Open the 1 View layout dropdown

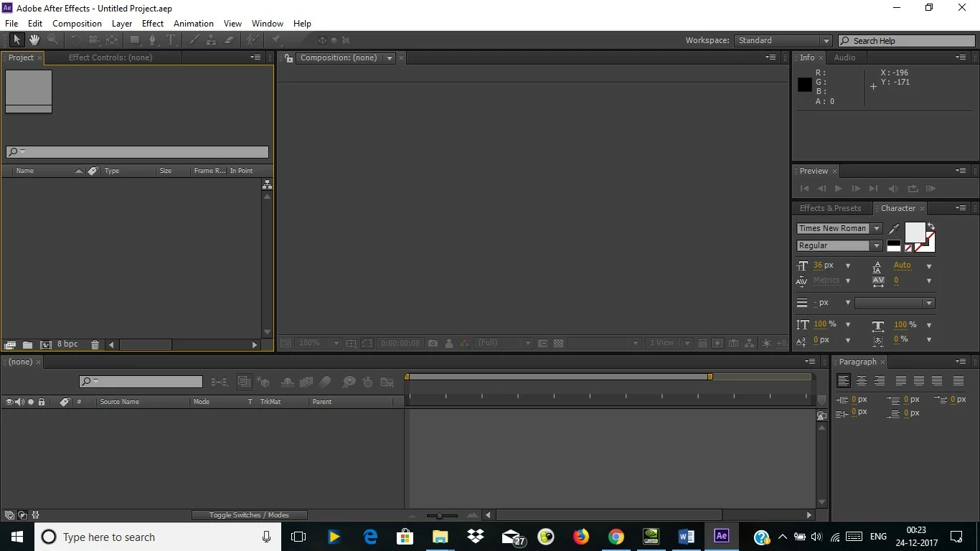[x=669, y=344]
